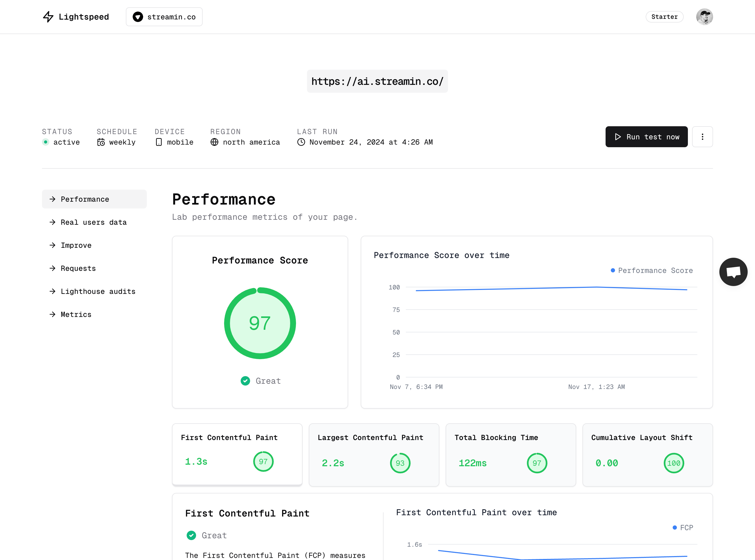Open Real users data section
Viewport: 755px width, 560px height.
pos(94,222)
